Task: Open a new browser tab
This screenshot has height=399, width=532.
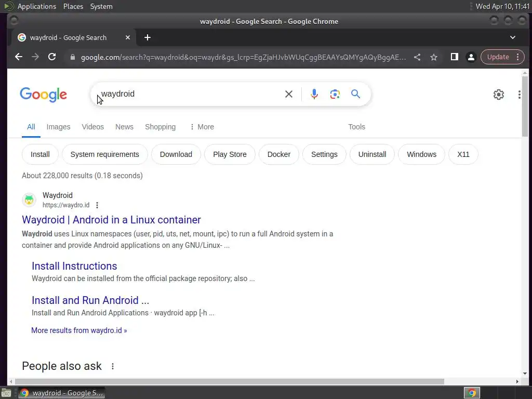Action: [x=147, y=37]
